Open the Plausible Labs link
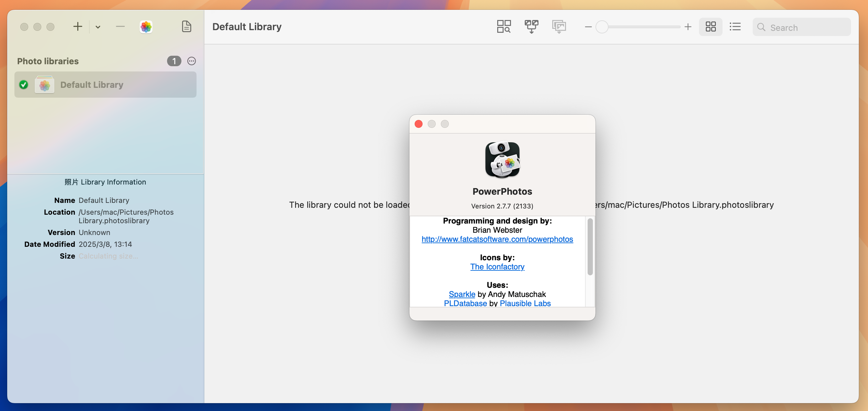This screenshot has height=411, width=868. (x=525, y=303)
